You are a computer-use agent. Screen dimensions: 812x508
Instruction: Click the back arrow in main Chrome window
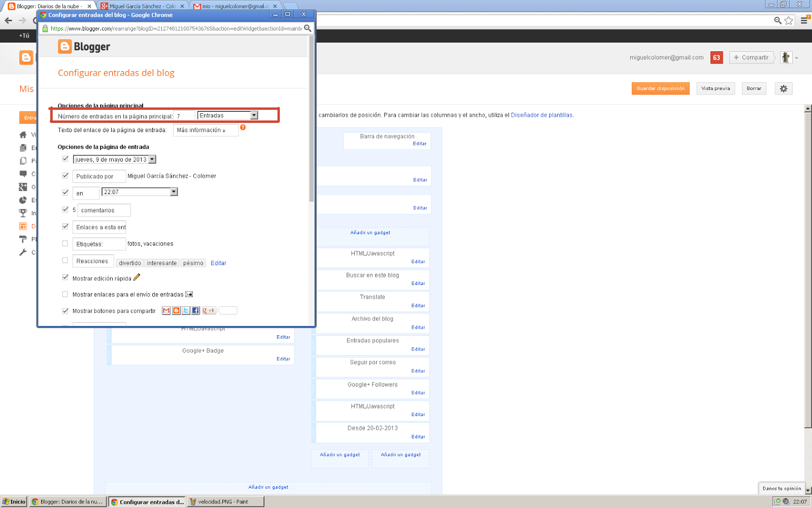click(9, 20)
